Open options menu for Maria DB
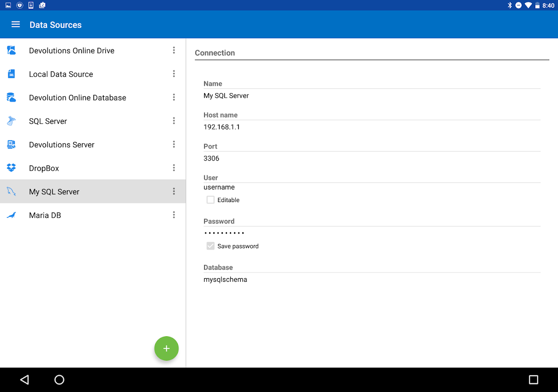Screen dimensions: 558x392 coord(174,215)
